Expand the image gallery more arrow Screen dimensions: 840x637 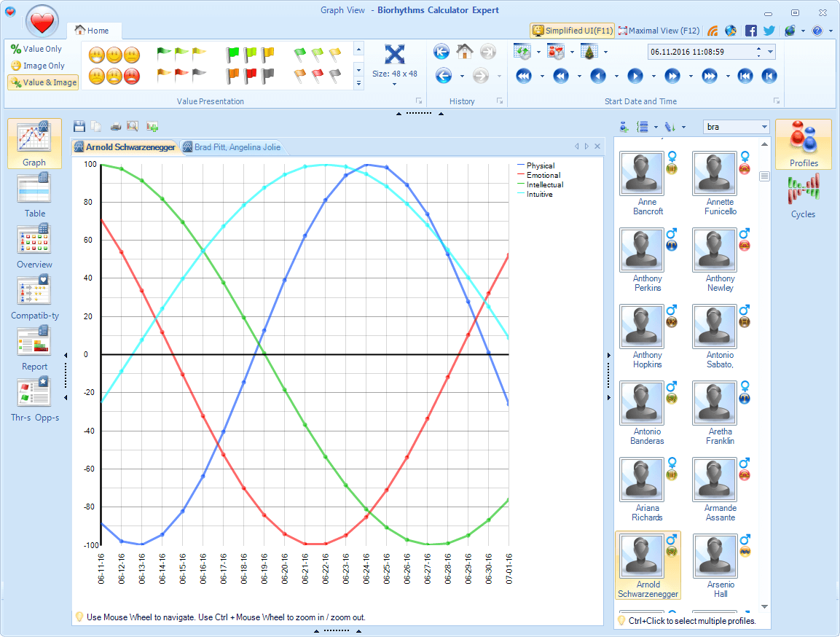pos(358,84)
